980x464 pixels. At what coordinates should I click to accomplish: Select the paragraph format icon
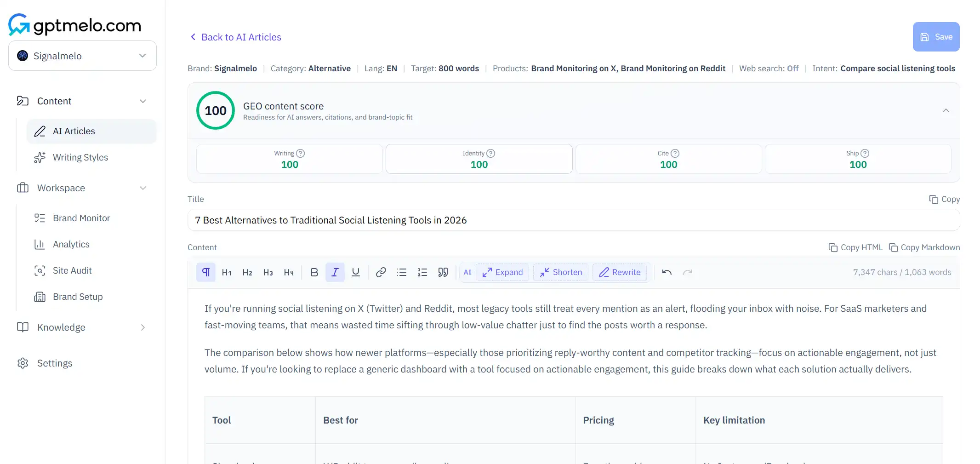[206, 272]
